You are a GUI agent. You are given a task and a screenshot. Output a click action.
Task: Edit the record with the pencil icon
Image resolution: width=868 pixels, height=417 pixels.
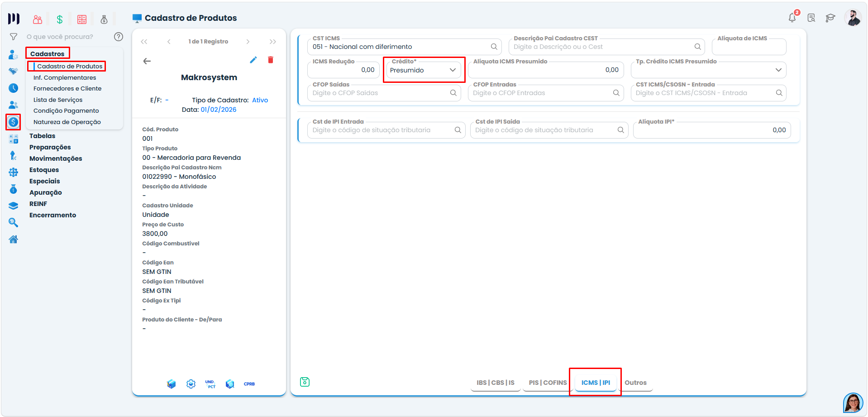(253, 60)
